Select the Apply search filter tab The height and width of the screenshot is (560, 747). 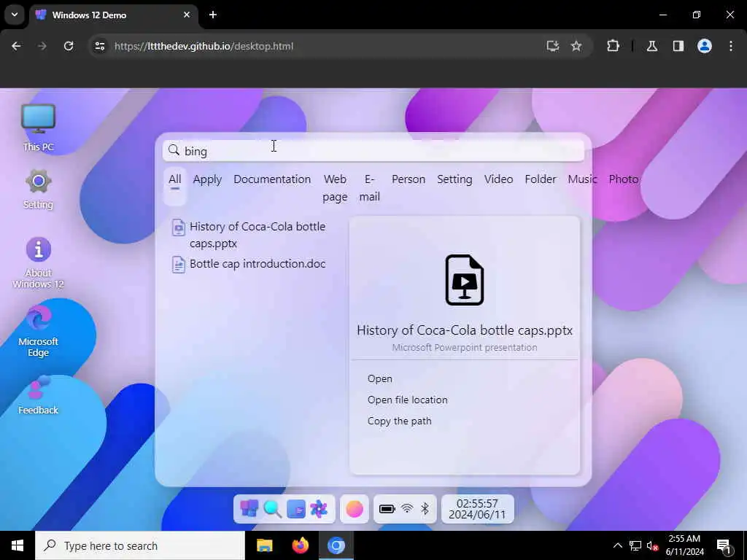207,179
